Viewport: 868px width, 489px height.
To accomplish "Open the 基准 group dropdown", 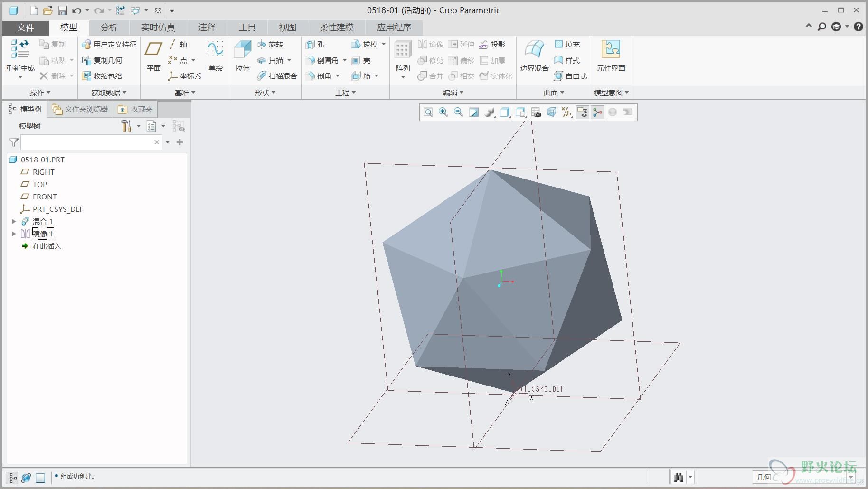I will [185, 93].
